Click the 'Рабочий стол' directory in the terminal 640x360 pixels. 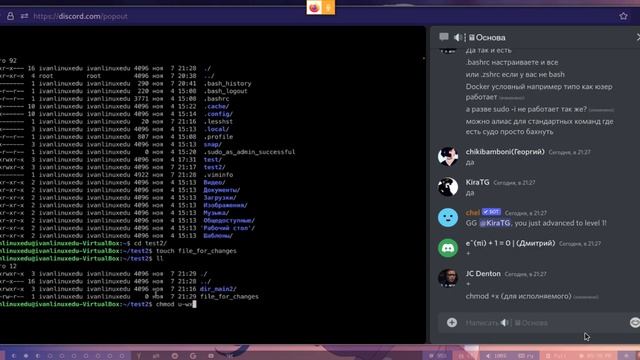click(229, 228)
